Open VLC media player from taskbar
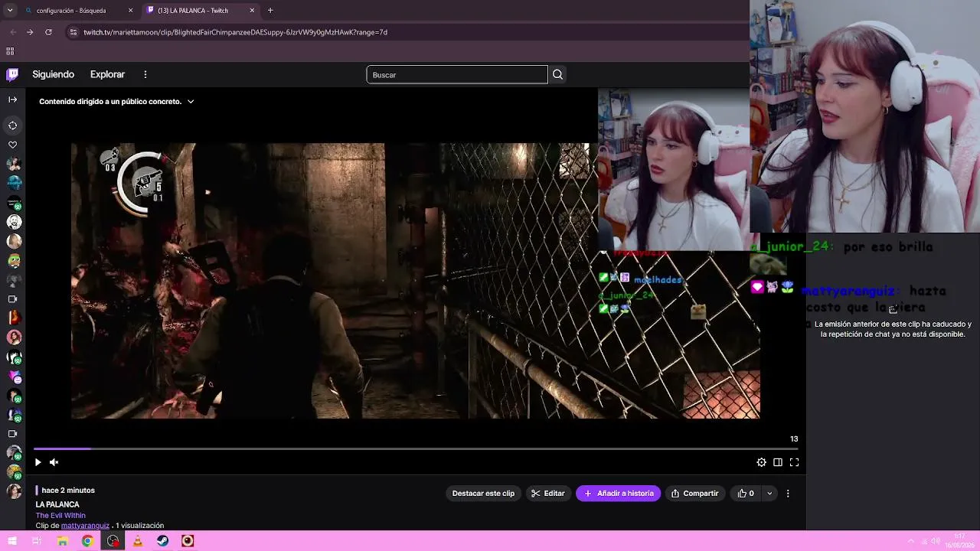This screenshot has height=551, width=980. tap(138, 541)
